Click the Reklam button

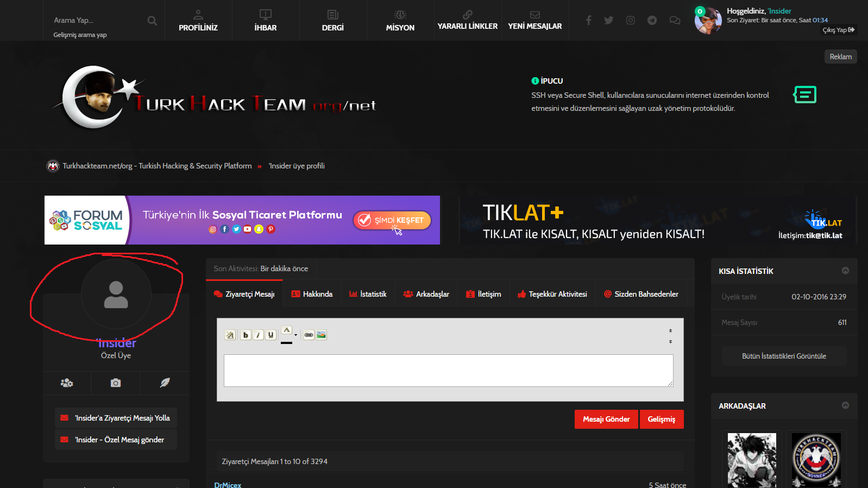point(841,57)
